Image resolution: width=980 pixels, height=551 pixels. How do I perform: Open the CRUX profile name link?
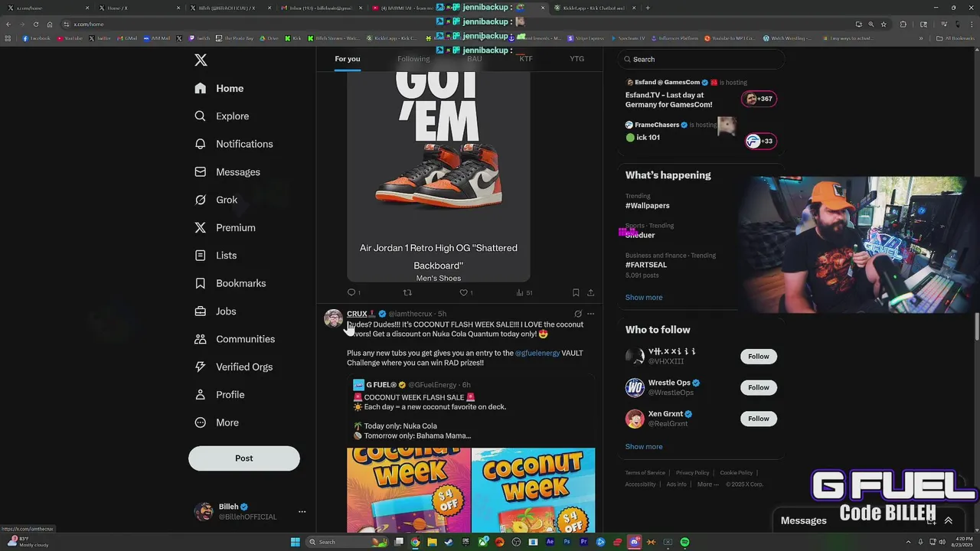click(x=357, y=314)
